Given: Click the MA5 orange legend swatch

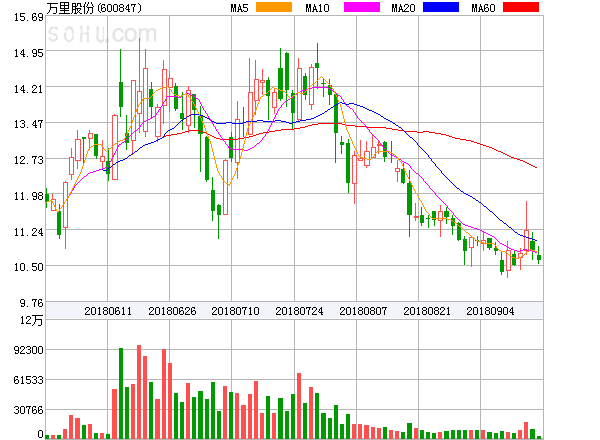Looking at the screenshot, I should point(274,8).
